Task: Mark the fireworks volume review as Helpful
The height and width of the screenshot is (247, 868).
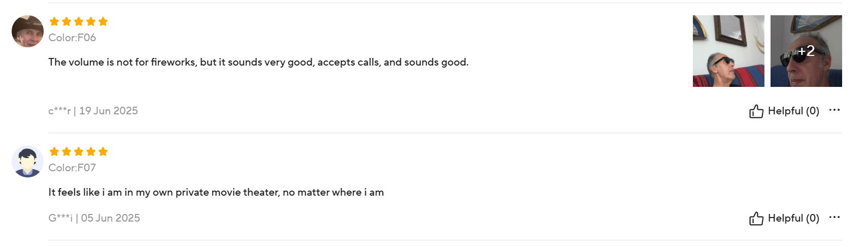Action: (x=793, y=111)
